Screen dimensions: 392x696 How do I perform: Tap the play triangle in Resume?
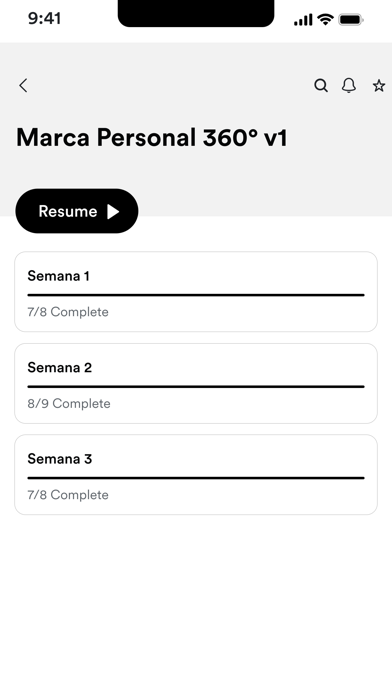[x=113, y=211]
